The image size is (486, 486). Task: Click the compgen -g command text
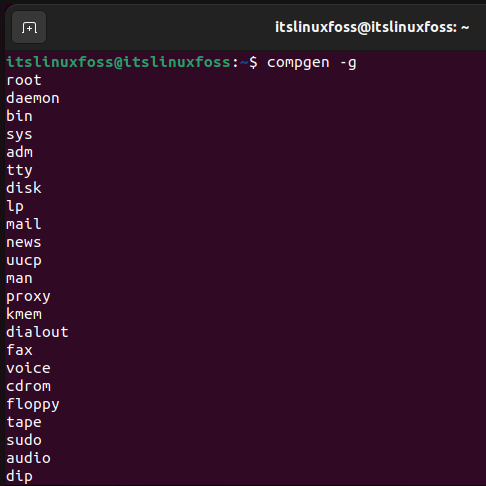[311, 63]
